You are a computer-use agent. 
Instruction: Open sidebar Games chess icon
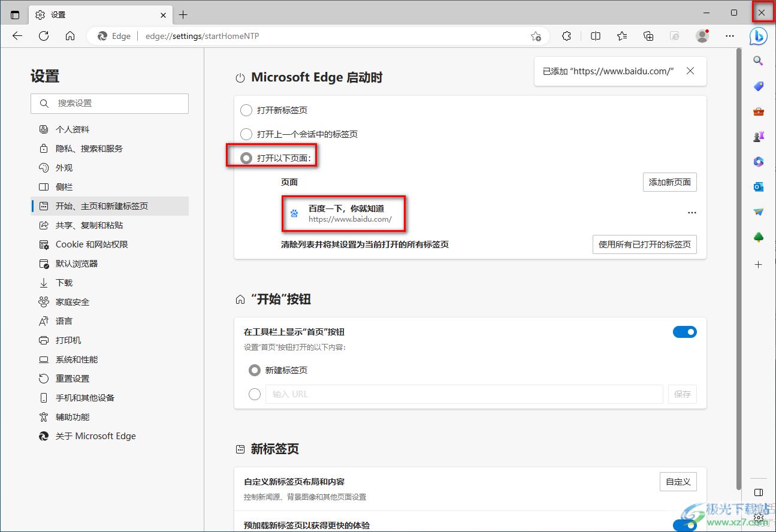(759, 137)
